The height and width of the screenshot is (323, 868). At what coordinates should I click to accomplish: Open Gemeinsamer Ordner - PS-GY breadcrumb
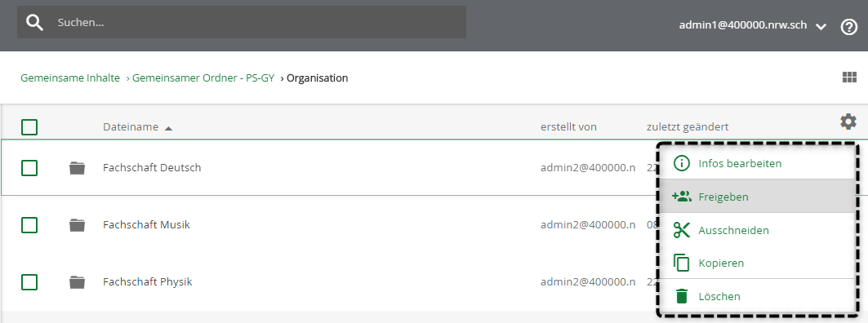pos(203,78)
